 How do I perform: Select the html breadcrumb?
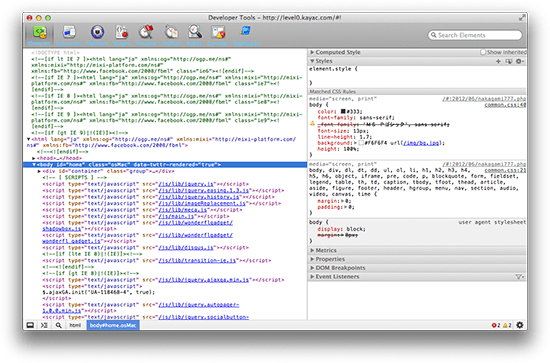coord(75,325)
